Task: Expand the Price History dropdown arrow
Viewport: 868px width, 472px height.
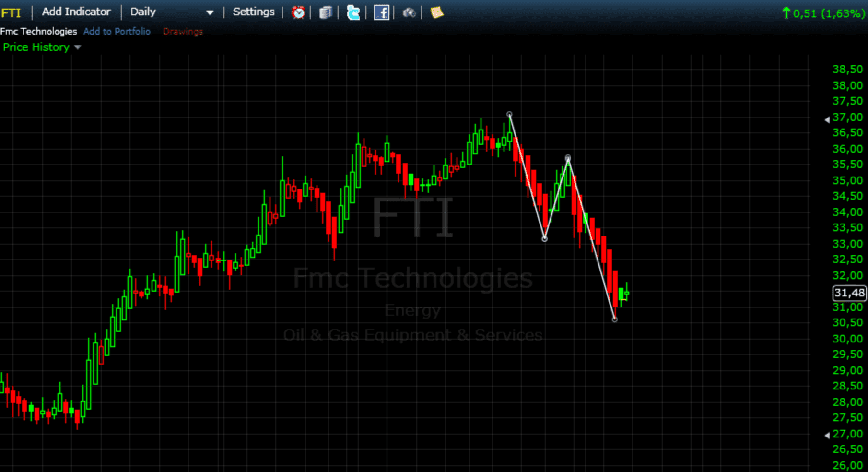Action: pos(78,47)
